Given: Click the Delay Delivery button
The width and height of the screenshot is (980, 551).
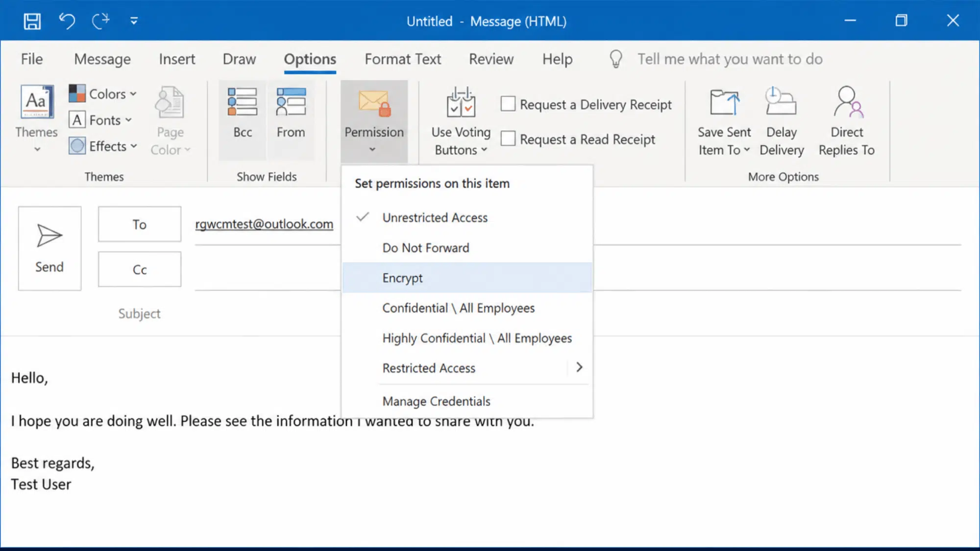Looking at the screenshot, I should tap(782, 120).
